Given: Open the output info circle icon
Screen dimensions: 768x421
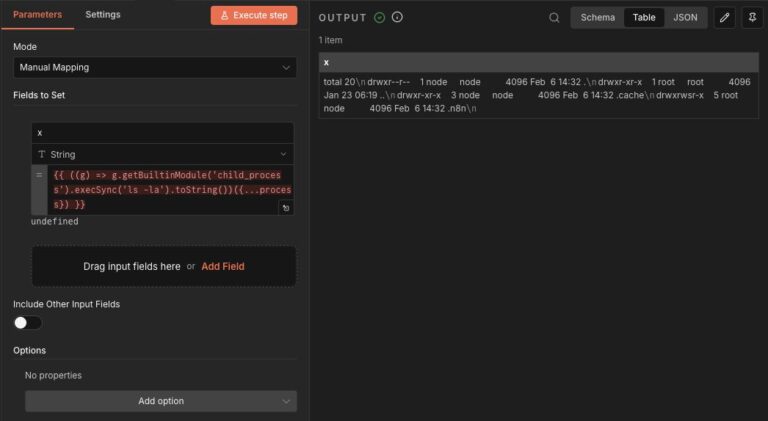Looking at the screenshot, I should click(x=397, y=17).
